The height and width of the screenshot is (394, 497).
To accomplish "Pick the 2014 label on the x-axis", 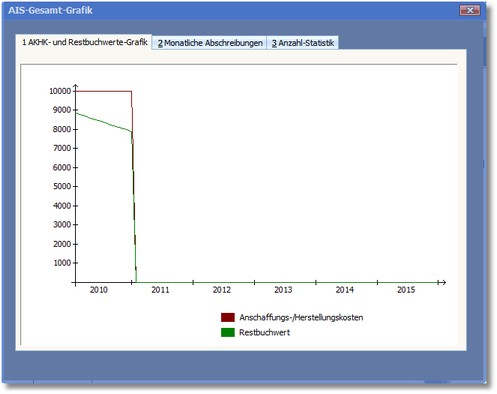I will (x=345, y=290).
